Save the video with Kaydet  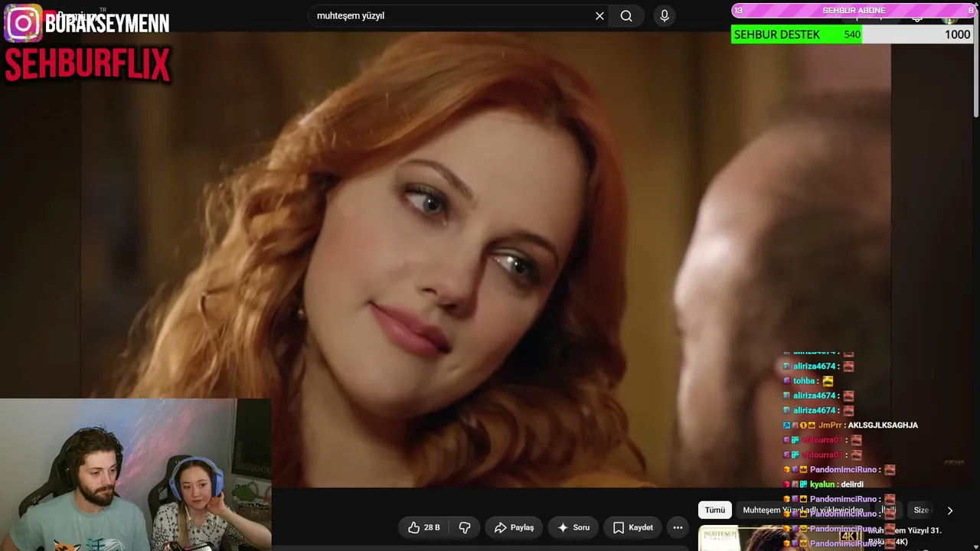point(632,527)
